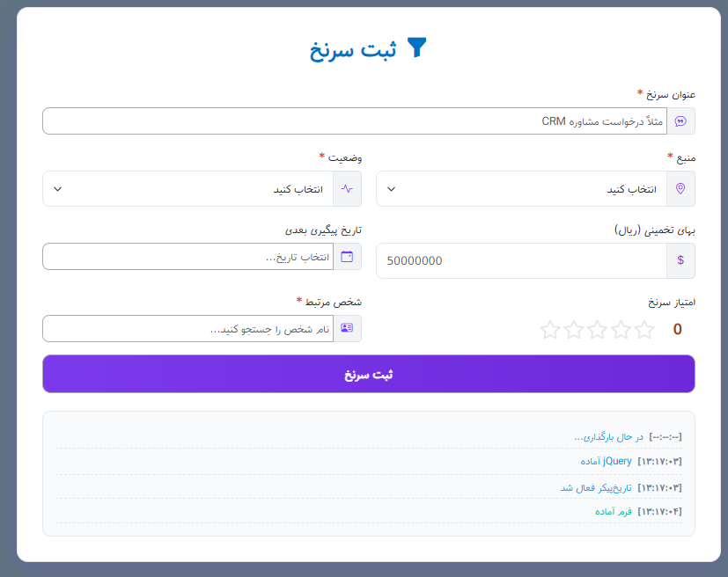This screenshot has width=728, height=577.
Task: Click the ID card icon beside شخص مرتبط
Action: pyautogui.click(x=347, y=328)
